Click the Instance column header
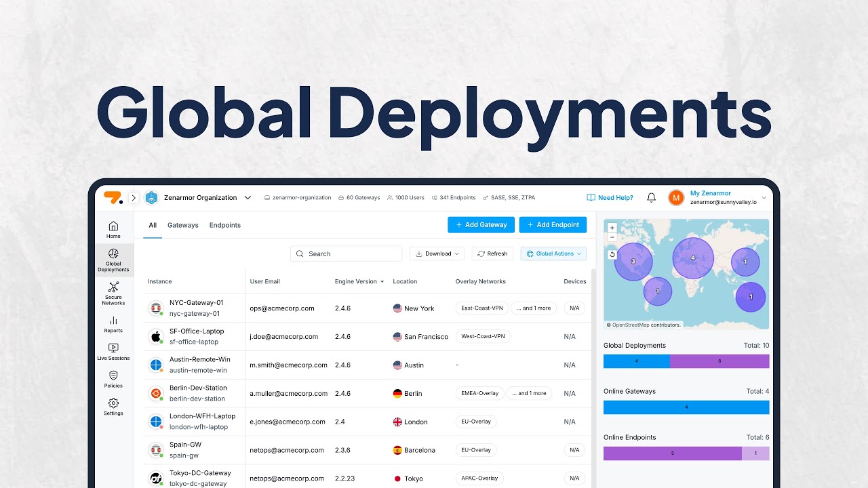The width and height of the screenshot is (868, 488). pyautogui.click(x=160, y=281)
